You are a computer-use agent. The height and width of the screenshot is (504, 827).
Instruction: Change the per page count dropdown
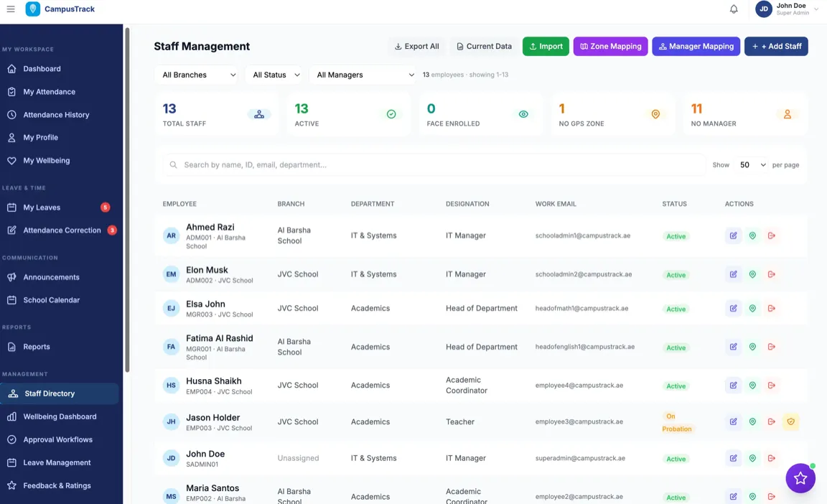coord(752,165)
